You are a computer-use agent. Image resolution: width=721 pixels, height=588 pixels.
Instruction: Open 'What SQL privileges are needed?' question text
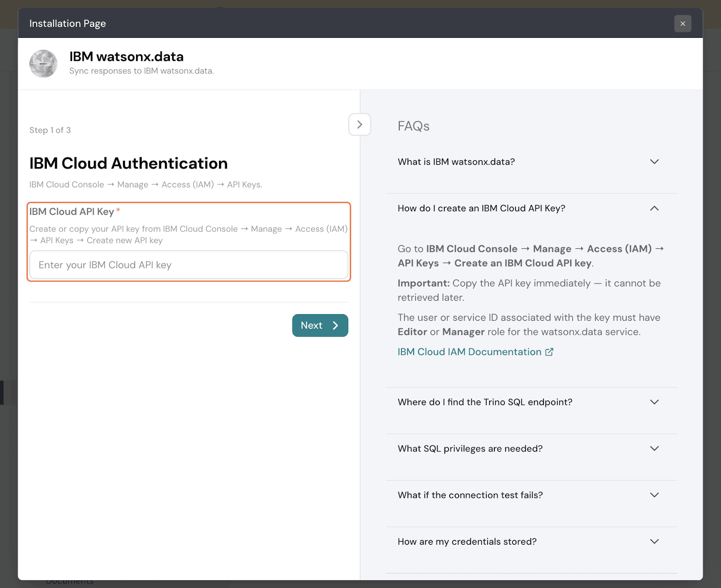(x=470, y=448)
